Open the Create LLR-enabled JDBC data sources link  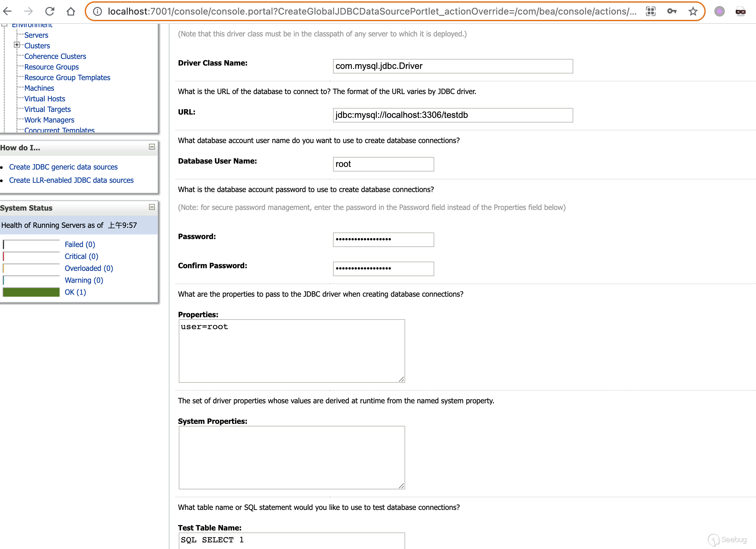pos(71,180)
